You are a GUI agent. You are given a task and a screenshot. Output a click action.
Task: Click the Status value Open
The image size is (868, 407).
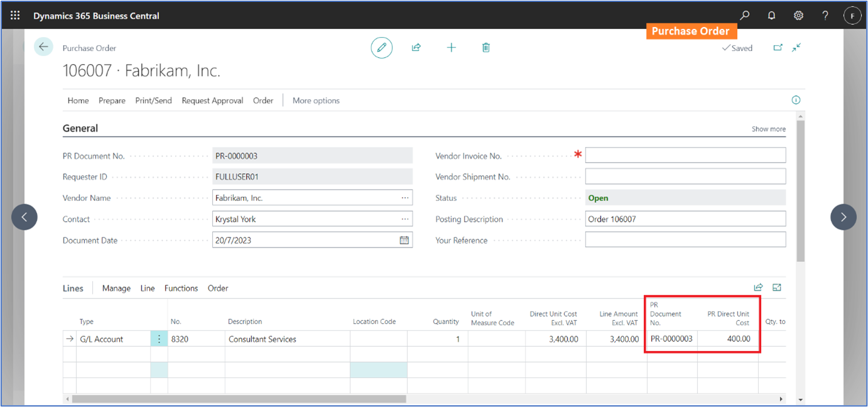[x=598, y=198]
